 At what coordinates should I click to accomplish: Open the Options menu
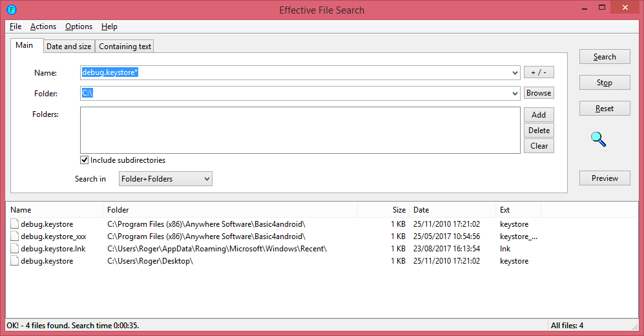point(79,26)
